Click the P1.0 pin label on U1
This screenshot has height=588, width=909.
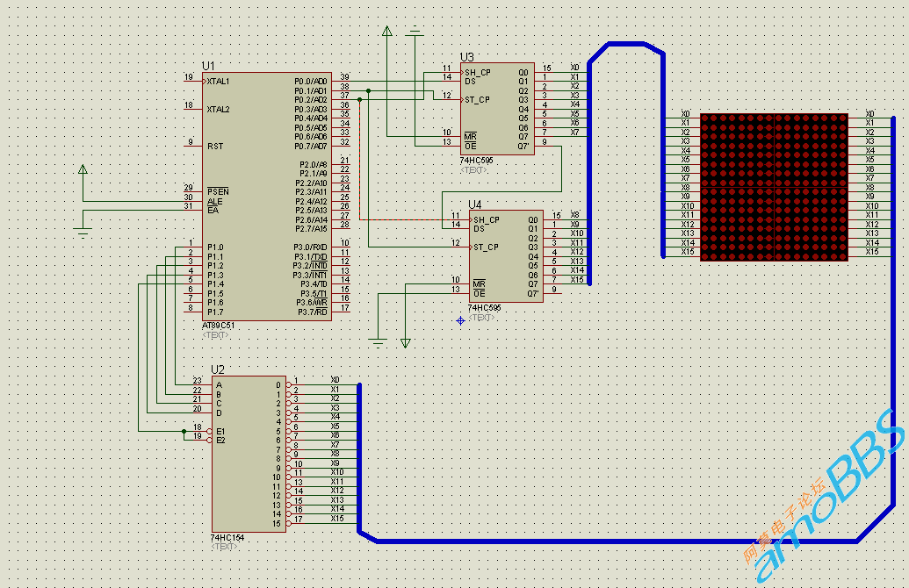215,247
